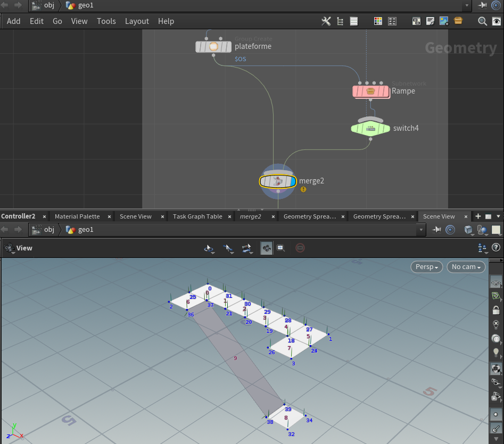Toggle the display flag on merge2 node
The height and width of the screenshot is (444, 504).
293,181
